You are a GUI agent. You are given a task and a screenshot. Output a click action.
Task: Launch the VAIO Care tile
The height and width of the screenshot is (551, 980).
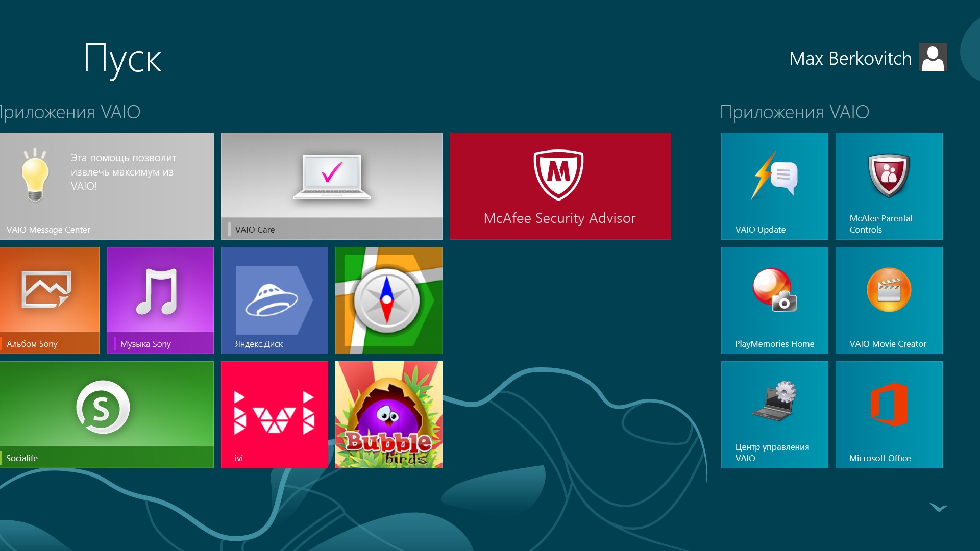click(x=331, y=186)
